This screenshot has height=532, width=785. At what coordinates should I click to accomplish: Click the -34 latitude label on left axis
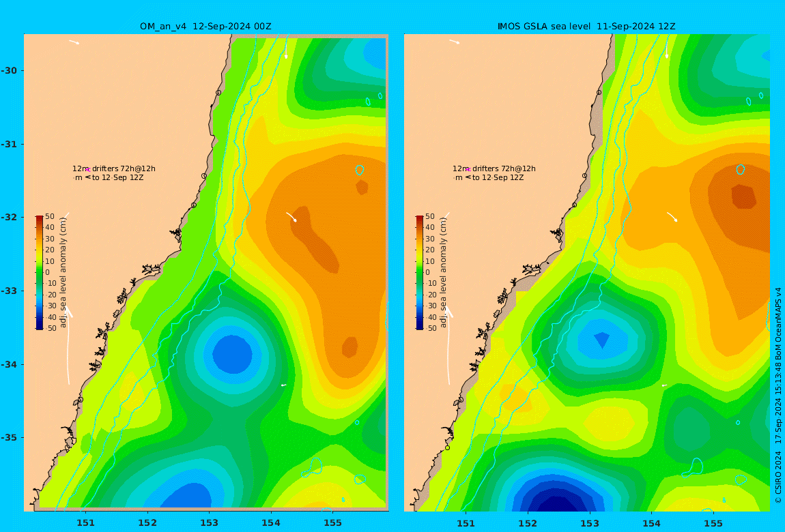(x=9, y=364)
